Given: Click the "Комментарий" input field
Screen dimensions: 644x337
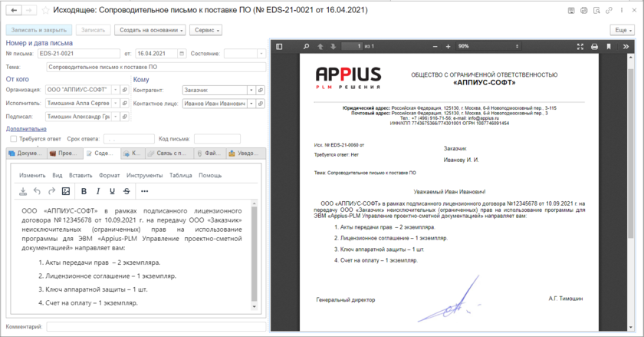Looking at the screenshot, I should [x=153, y=327].
